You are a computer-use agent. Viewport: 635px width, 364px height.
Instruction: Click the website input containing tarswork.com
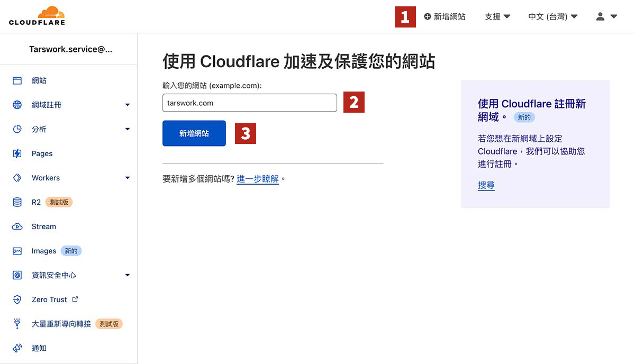coord(250,103)
